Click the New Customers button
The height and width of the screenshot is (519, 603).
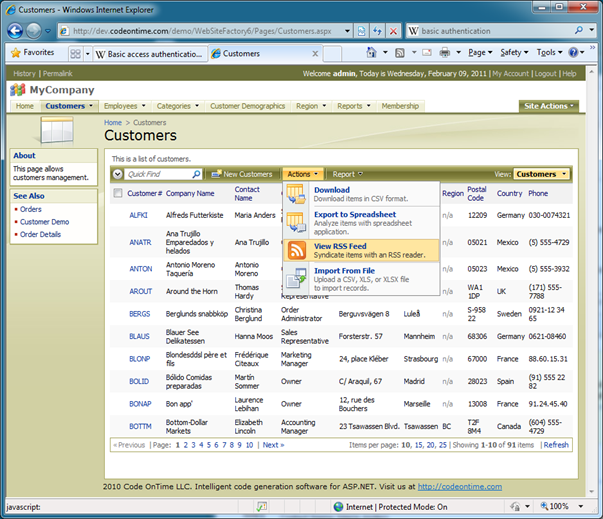(x=242, y=175)
